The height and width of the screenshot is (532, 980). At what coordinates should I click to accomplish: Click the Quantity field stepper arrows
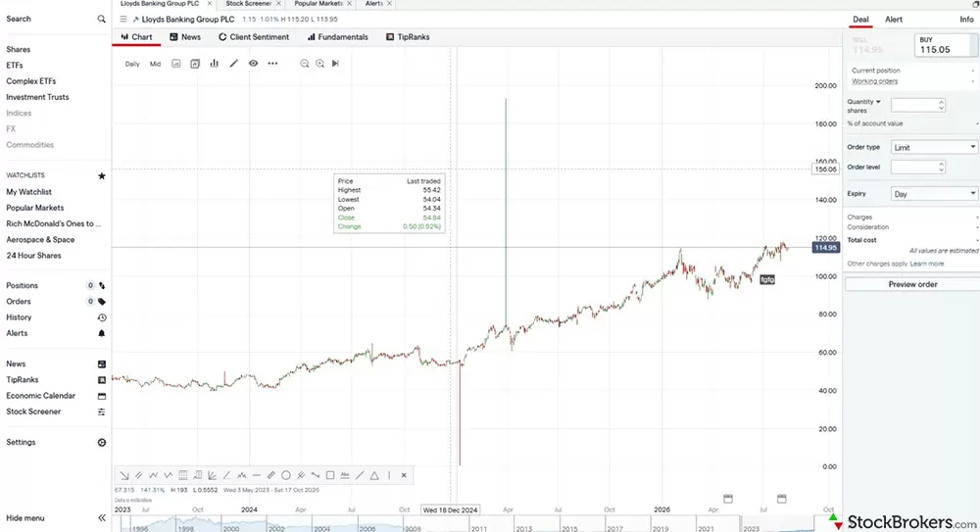tap(941, 105)
